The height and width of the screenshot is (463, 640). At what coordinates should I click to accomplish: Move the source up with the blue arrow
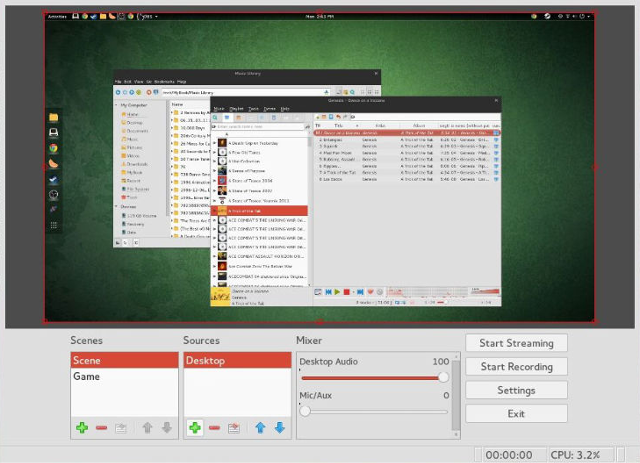[260, 427]
